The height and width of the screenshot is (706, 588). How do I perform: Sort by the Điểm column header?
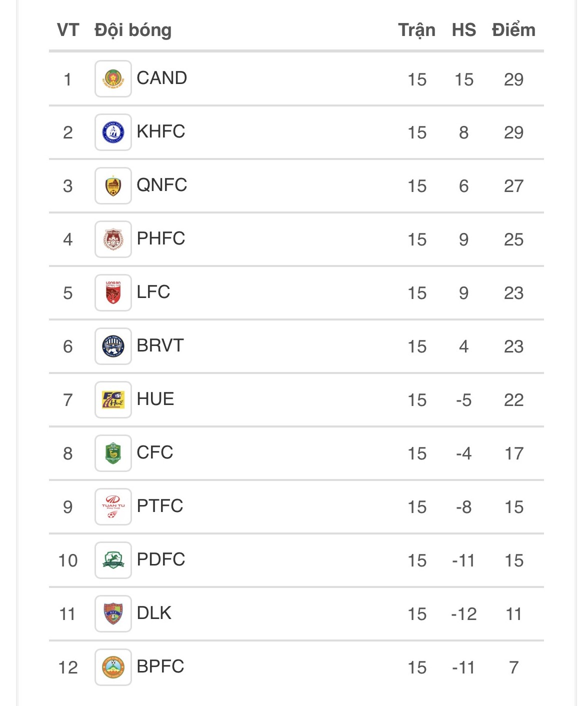point(513,30)
